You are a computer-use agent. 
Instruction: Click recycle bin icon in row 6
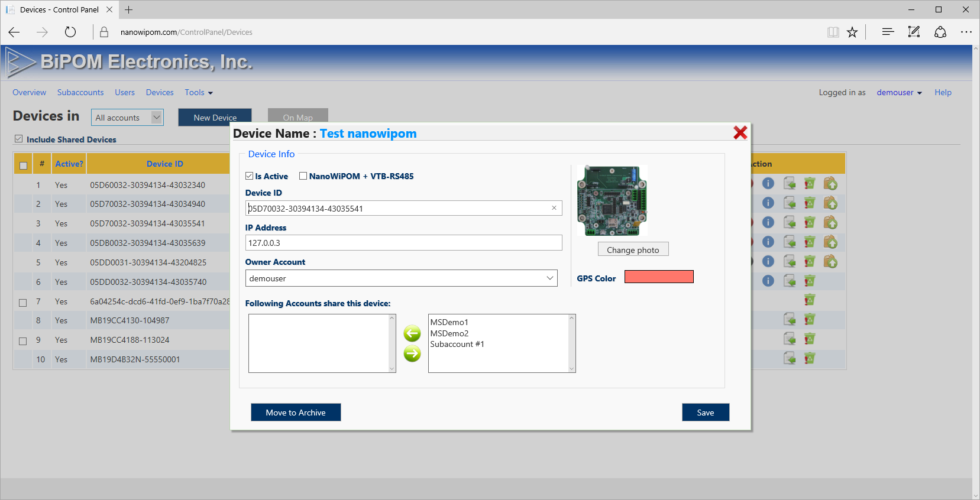tap(810, 281)
